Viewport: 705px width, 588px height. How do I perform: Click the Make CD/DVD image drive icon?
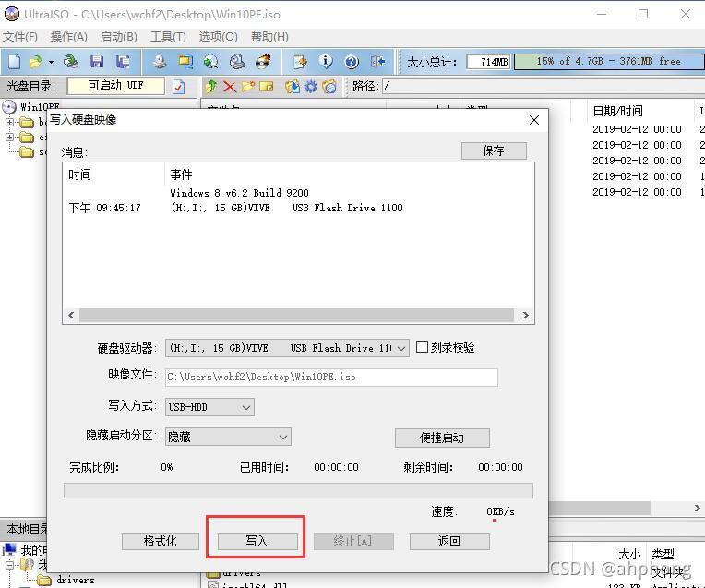pos(159,62)
